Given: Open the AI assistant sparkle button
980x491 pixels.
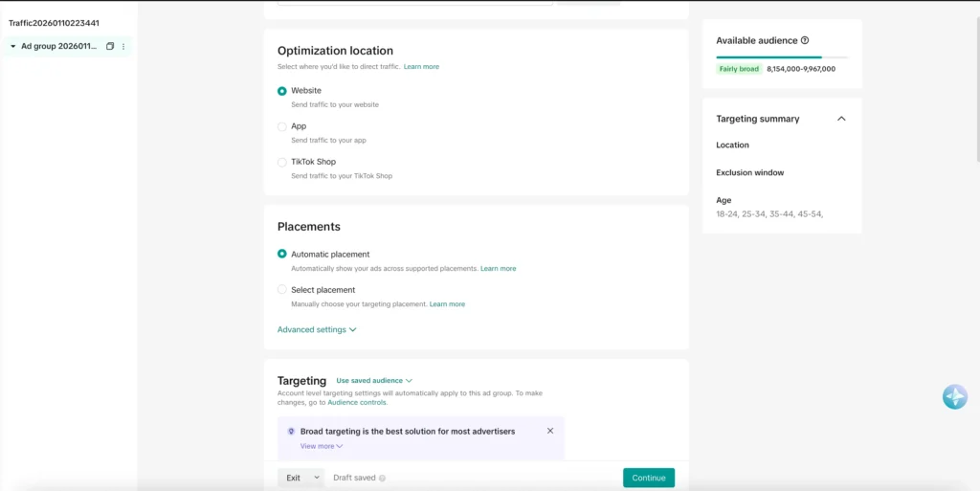Looking at the screenshot, I should [x=955, y=396].
